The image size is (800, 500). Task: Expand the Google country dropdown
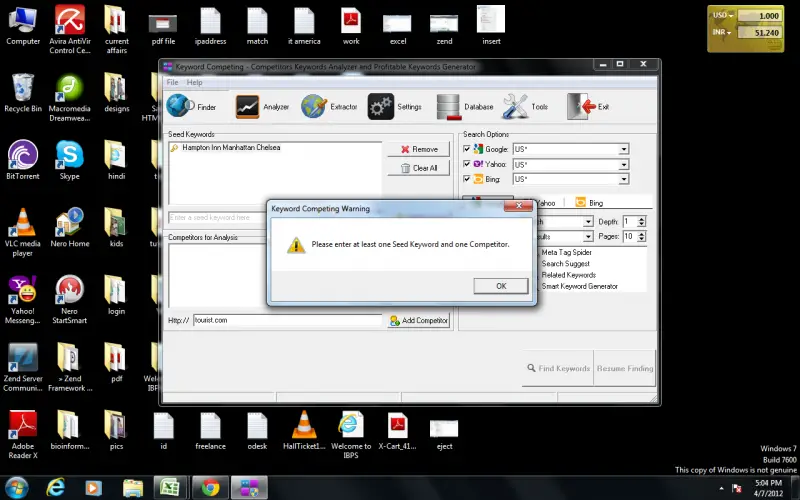(623, 149)
